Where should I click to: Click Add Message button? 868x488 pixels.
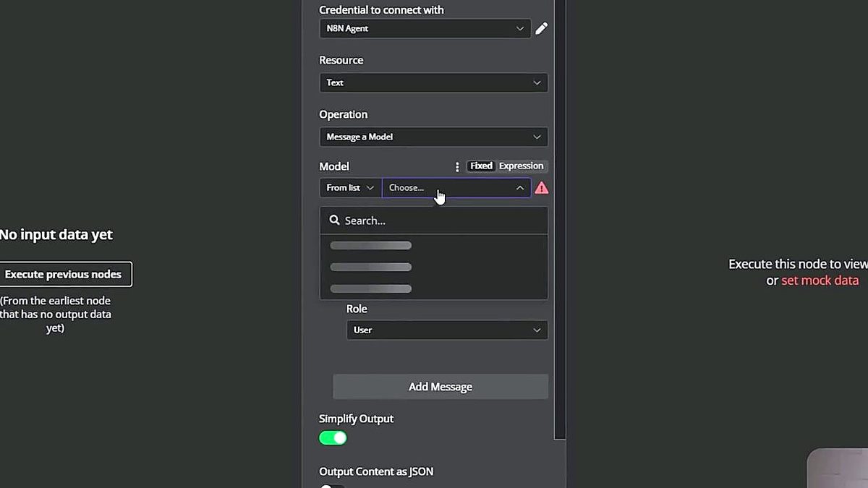[441, 387]
